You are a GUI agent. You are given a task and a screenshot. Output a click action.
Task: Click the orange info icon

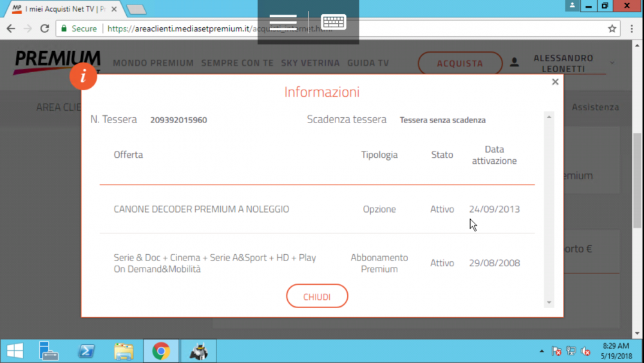tap(83, 77)
